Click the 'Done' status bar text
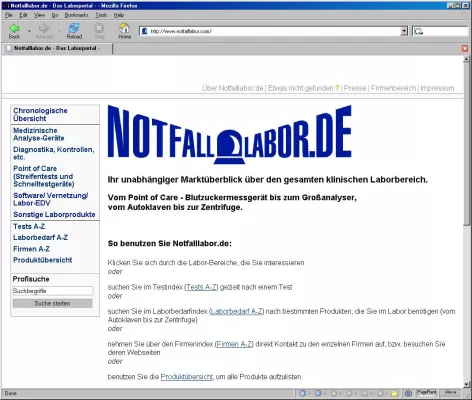 [11, 393]
